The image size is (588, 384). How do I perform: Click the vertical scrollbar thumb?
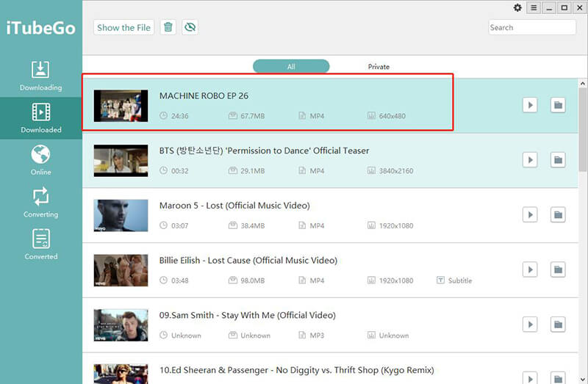click(582, 129)
